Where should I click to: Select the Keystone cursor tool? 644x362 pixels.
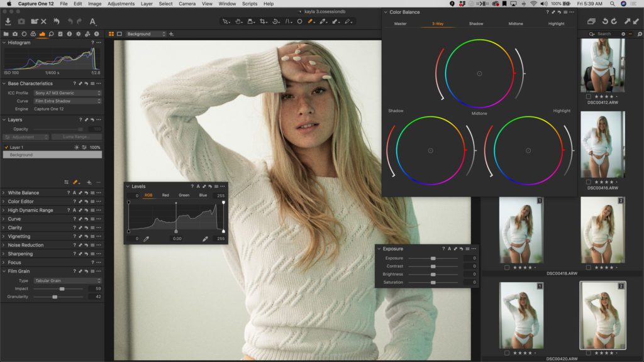coord(288,21)
